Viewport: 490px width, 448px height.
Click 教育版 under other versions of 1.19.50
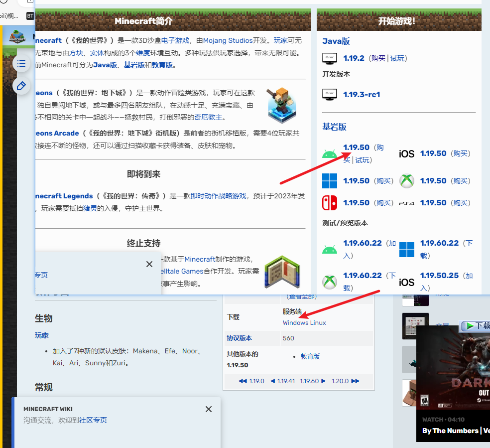(x=310, y=356)
